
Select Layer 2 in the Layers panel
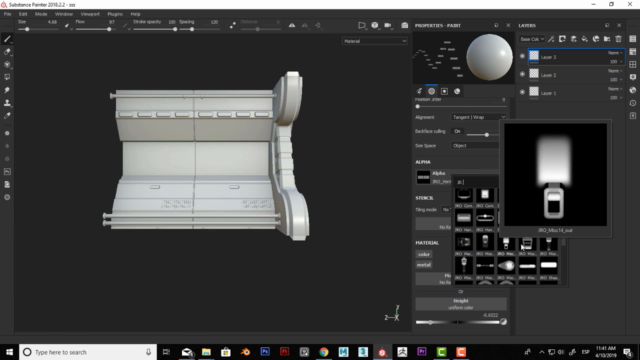576,75
